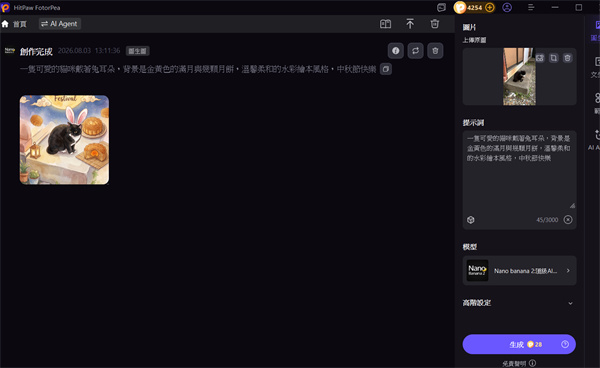Copy the result prompt text
This screenshot has height=368, width=600.
click(386, 69)
